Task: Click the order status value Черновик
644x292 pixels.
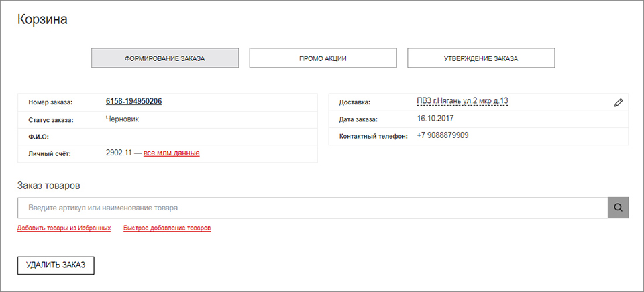Action: pyautogui.click(x=122, y=119)
